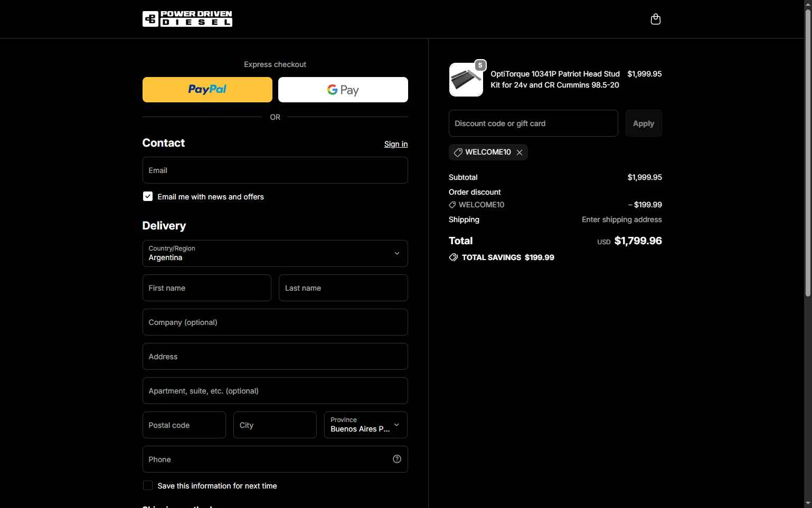
Task: Click the scrollbar up arrow
Action: click(808, 4)
